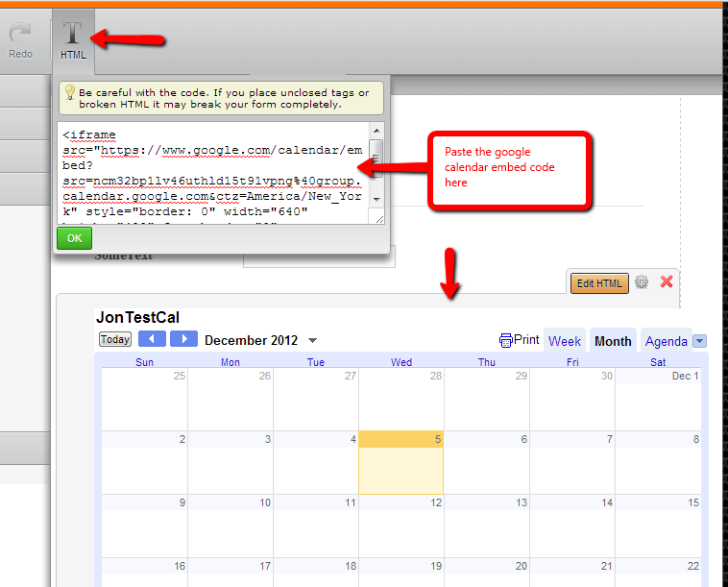Click the Edit HTML button

[x=598, y=282]
